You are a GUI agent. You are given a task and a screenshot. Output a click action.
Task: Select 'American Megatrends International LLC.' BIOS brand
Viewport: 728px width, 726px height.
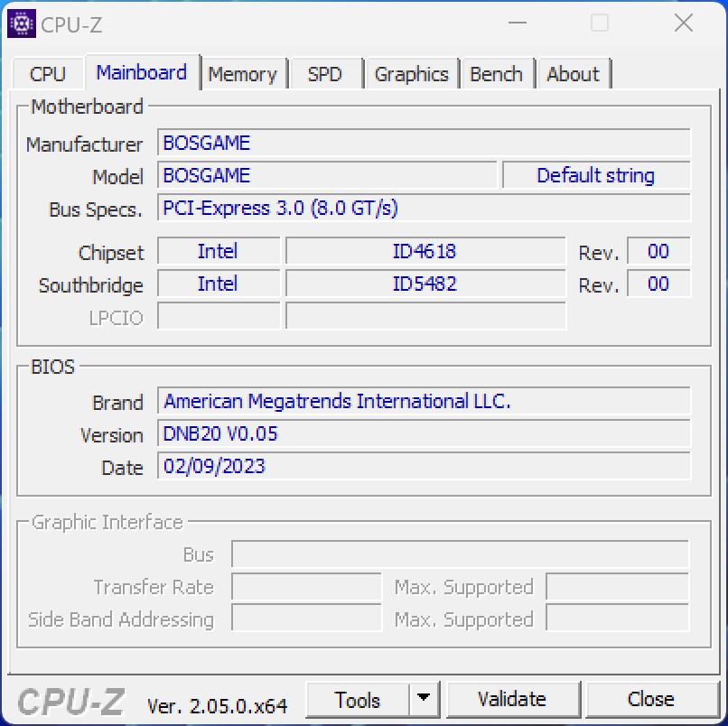coord(424,401)
